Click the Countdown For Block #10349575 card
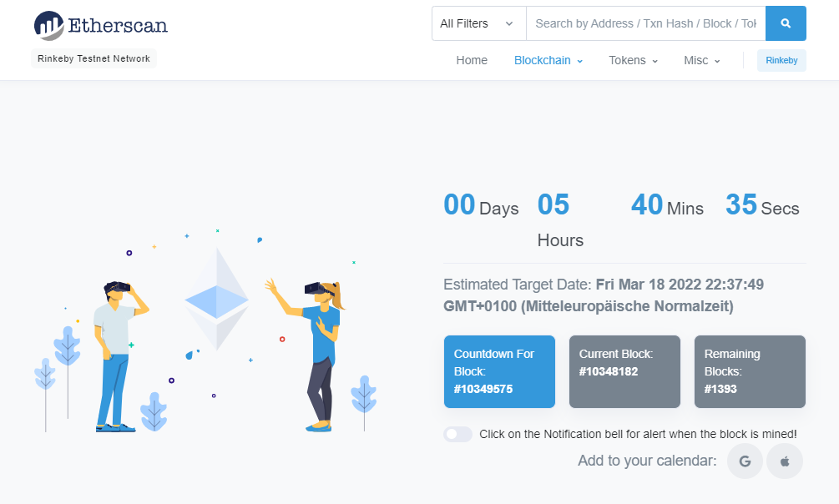The width and height of the screenshot is (839, 504). pos(499,372)
